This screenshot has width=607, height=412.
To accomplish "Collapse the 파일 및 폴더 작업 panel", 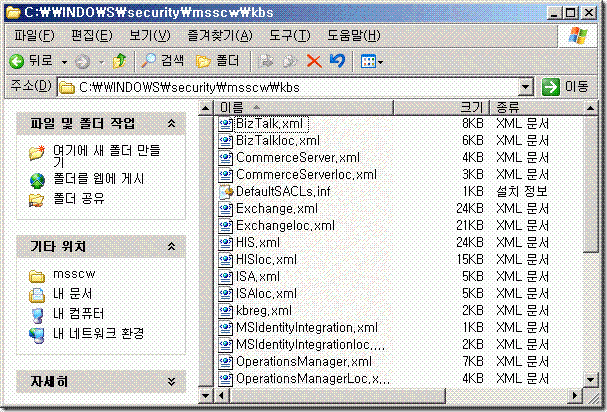I will (171, 124).
